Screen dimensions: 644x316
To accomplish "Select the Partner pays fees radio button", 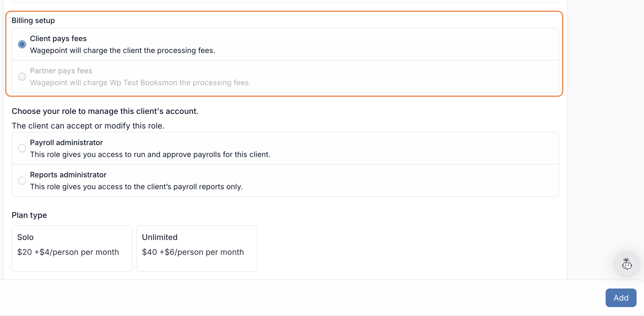I will [22, 77].
